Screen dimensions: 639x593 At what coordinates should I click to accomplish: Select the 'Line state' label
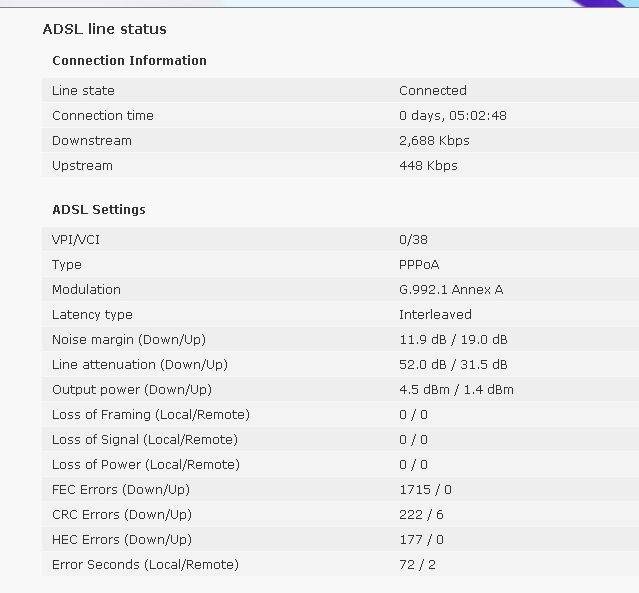click(x=83, y=90)
